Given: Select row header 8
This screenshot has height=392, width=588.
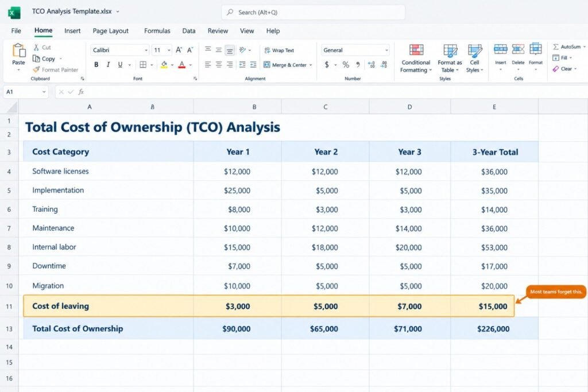Looking at the screenshot, I should (9, 247).
